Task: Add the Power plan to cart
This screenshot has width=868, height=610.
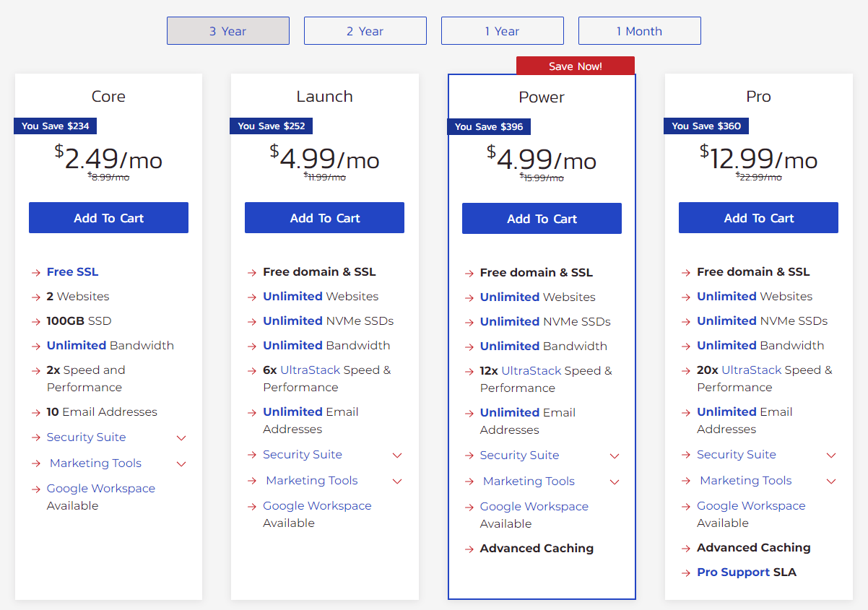Action: point(542,219)
